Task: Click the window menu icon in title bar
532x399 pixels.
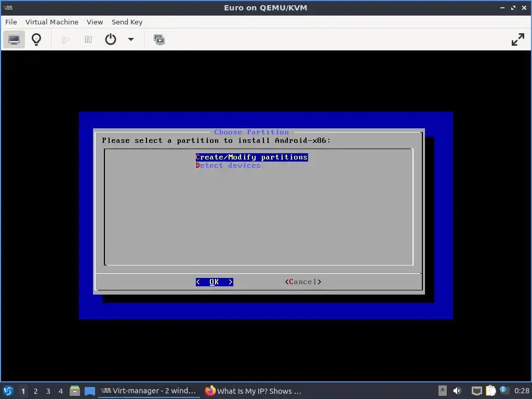Action: point(8,7)
